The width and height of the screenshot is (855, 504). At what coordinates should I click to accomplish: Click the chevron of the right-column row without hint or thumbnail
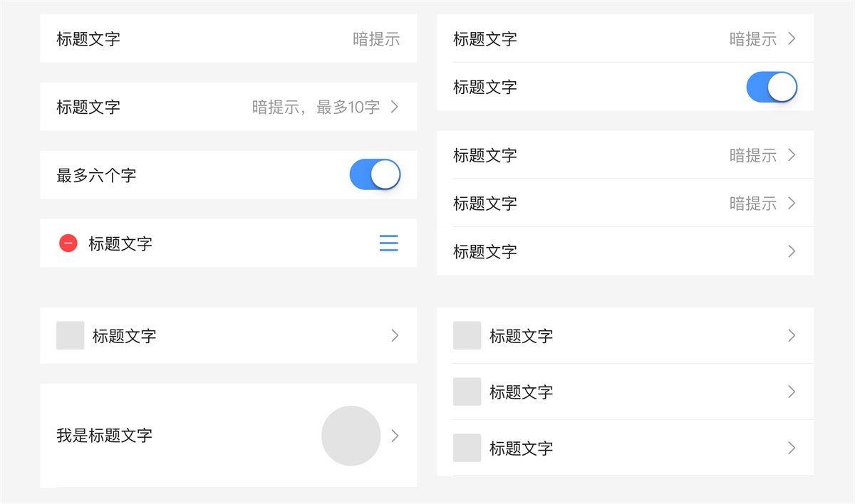pos(792,251)
